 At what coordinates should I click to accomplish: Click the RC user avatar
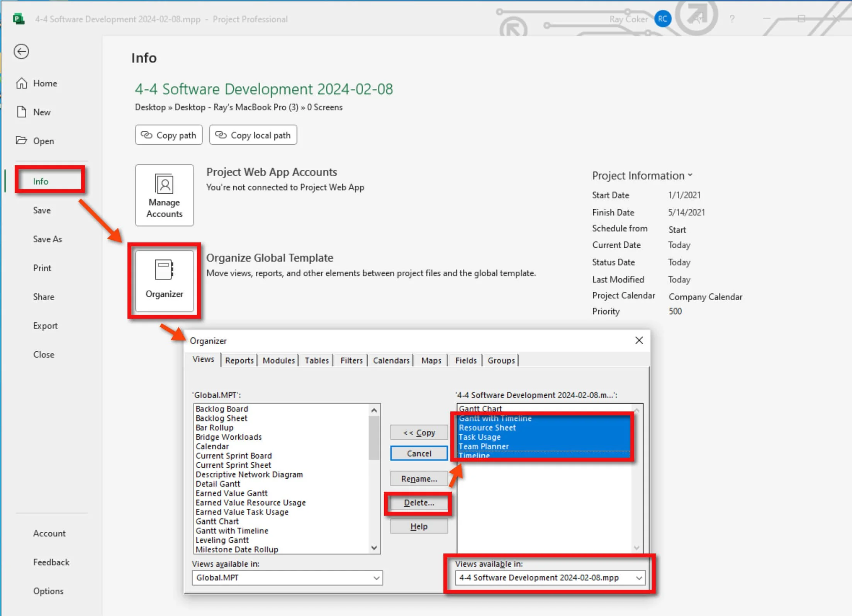point(662,19)
